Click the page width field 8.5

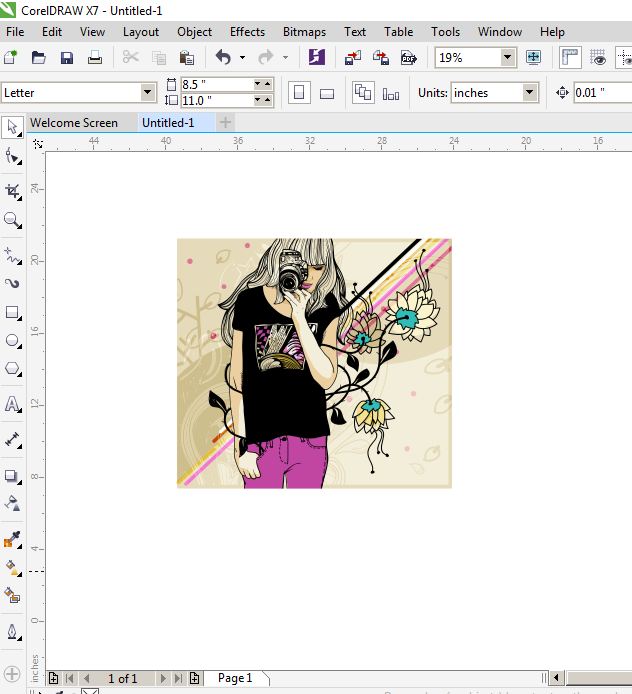click(217, 84)
